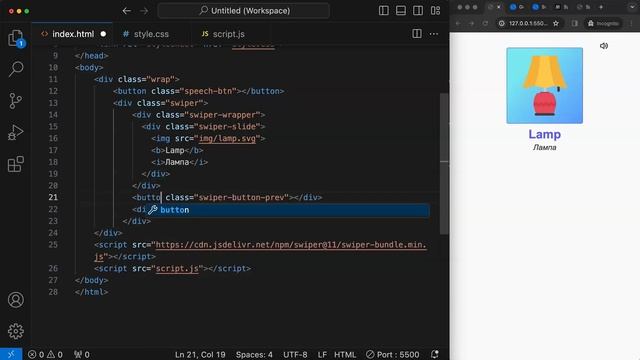The image size is (640, 360).
Task: Switch to the style.css tab
Action: tap(151, 34)
